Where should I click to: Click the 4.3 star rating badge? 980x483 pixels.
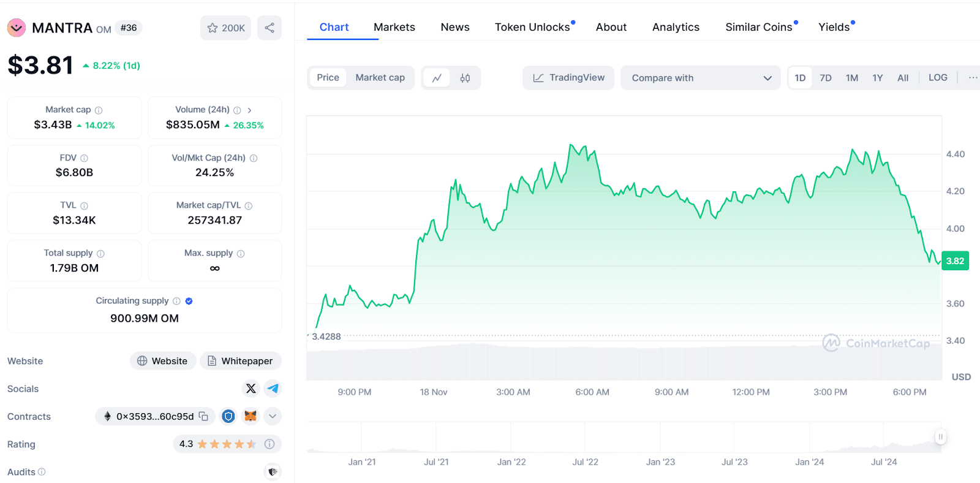coord(227,444)
